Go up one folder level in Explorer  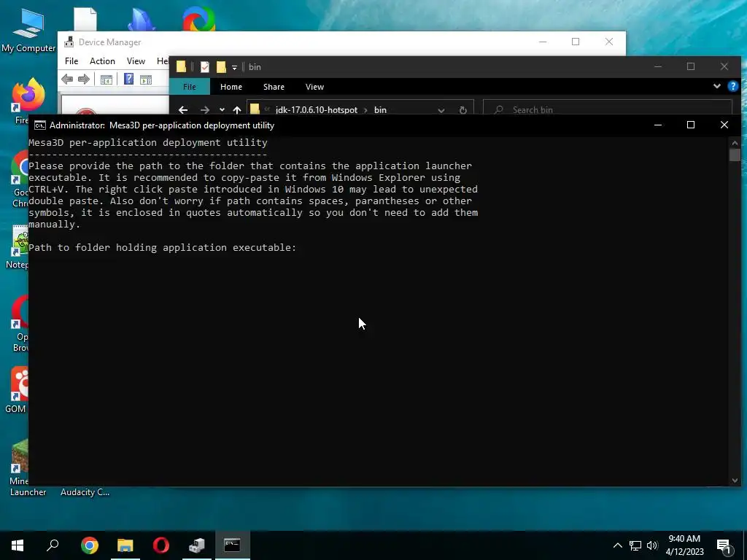click(237, 110)
